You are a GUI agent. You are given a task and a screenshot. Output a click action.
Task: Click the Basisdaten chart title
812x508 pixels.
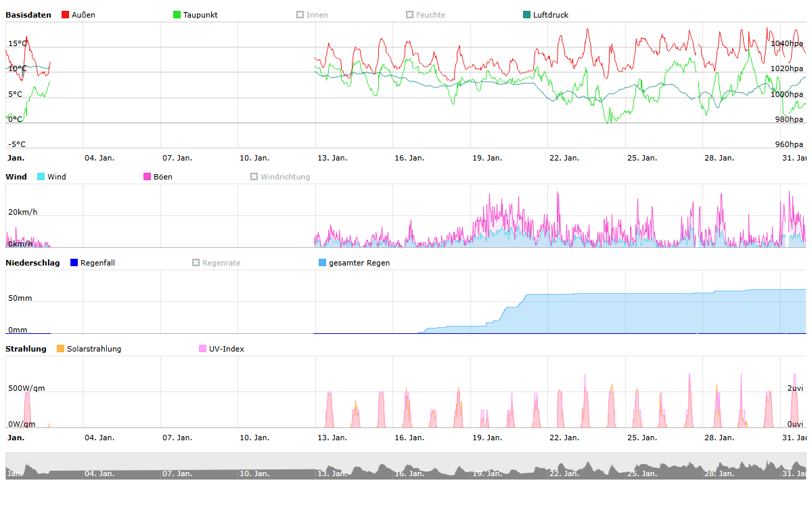tap(28, 15)
